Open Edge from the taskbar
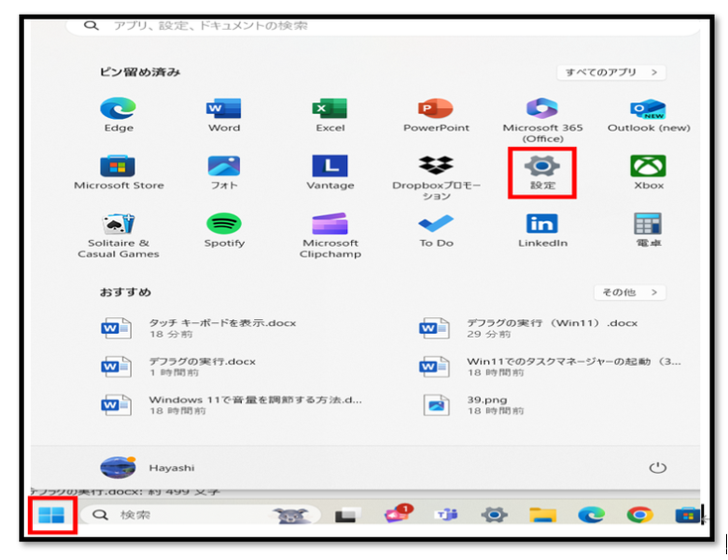The width and height of the screenshot is (728, 560). 591,515
